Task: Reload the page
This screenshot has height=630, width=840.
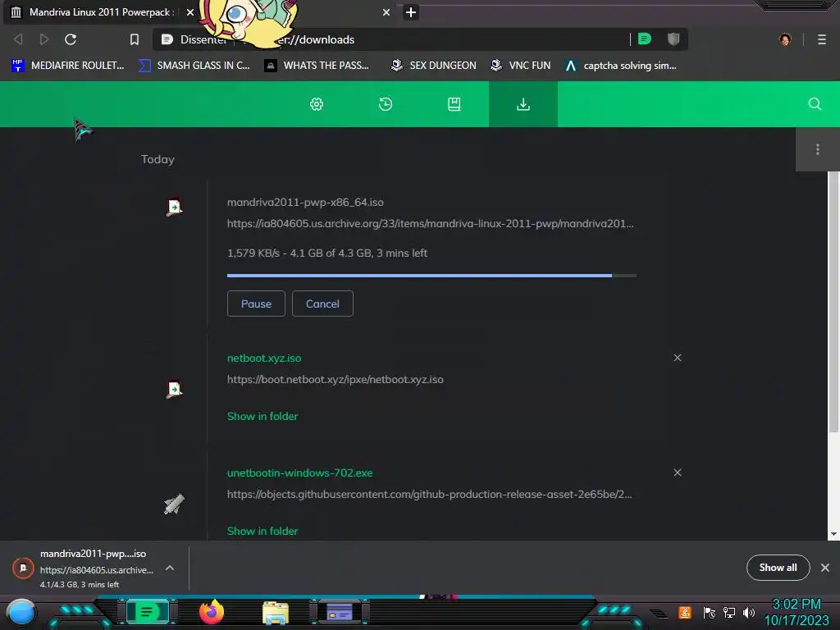Action: click(x=71, y=39)
